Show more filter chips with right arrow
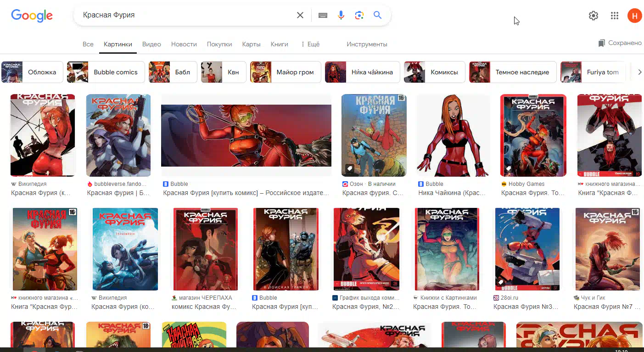 [640, 72]
